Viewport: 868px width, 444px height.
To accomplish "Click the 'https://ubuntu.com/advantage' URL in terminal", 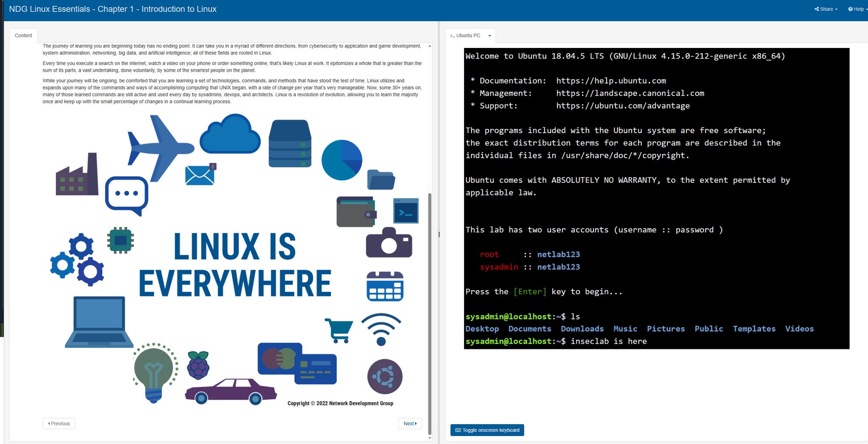I will (x=623, y=106).
